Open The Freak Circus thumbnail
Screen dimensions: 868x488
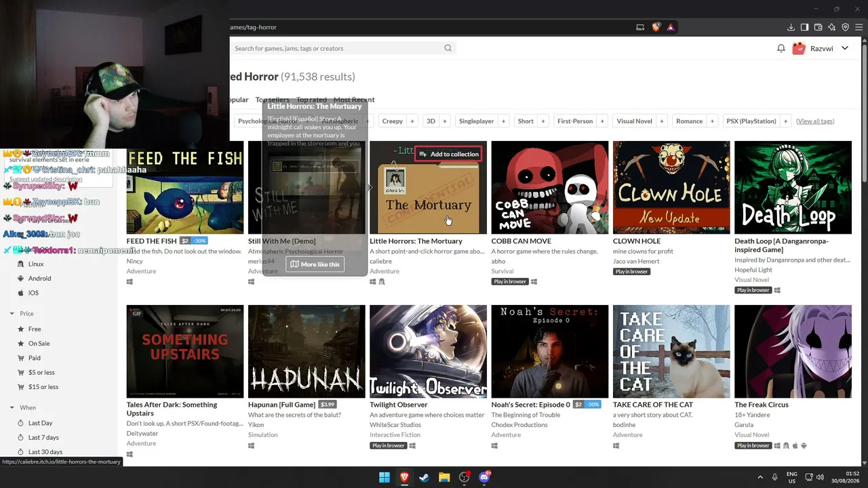pos(793,351)
